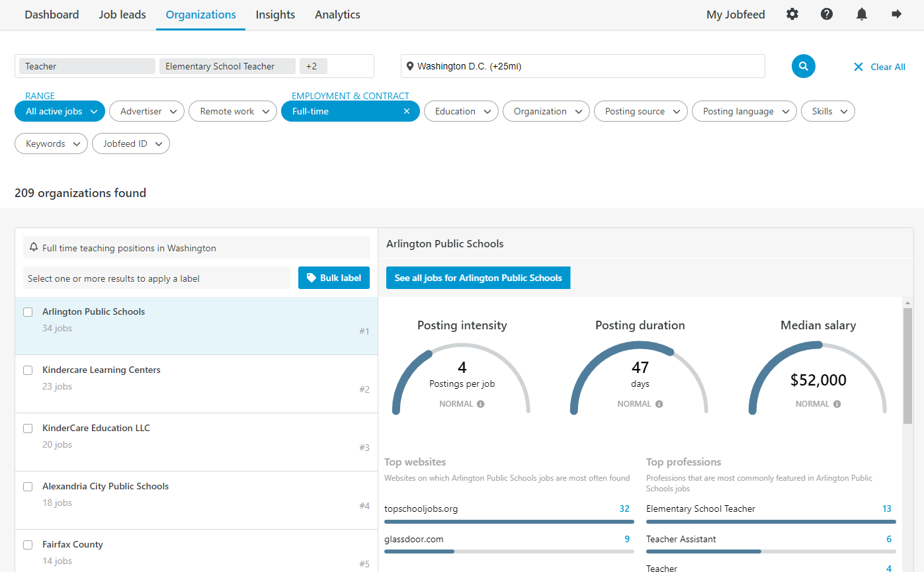Expand the Skills filter
The image size is (924, 572).
[x=828, y=111]
